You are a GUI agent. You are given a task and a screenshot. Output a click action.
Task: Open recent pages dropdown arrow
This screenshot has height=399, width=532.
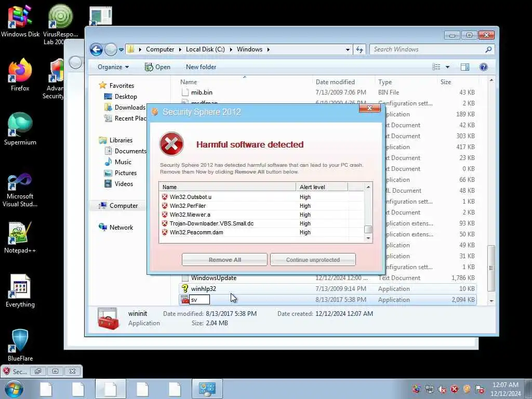click(121, 50)
